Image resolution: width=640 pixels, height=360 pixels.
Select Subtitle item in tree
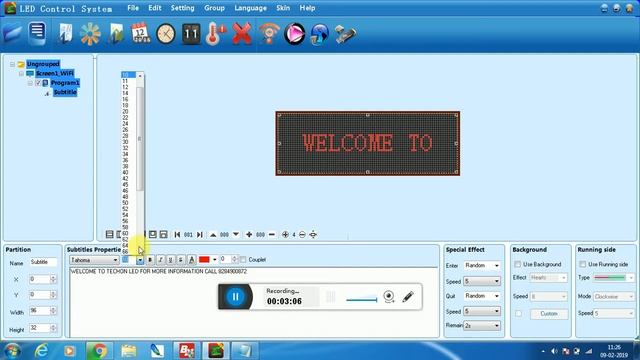[x=65, y=92]
